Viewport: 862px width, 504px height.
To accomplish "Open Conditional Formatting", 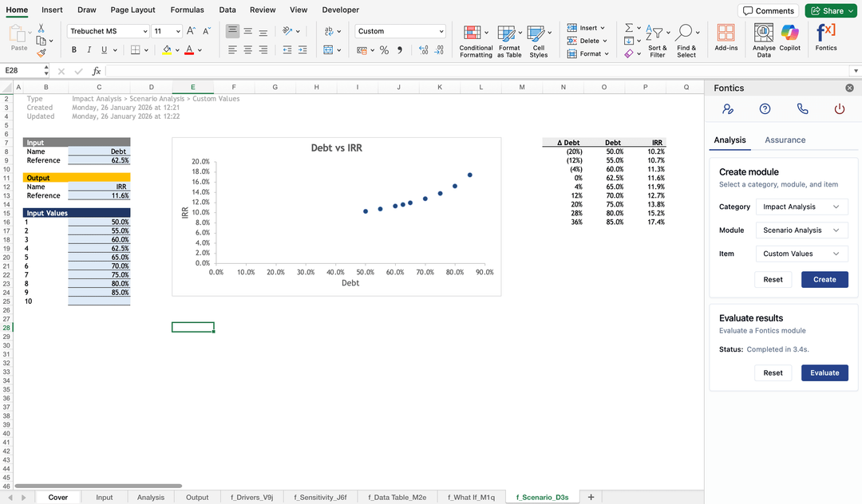I will 476,41.
